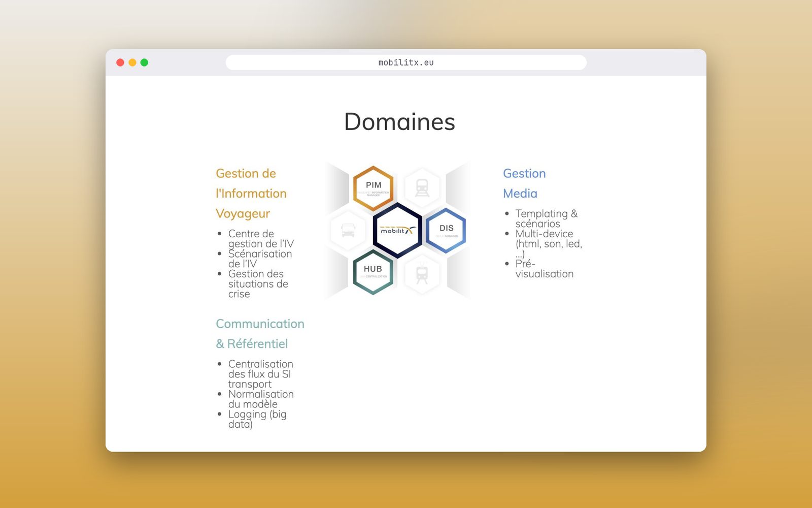Click the yellow minimize window dot
Viewport: 812px width, 508px height.
(x=132, y=62)
